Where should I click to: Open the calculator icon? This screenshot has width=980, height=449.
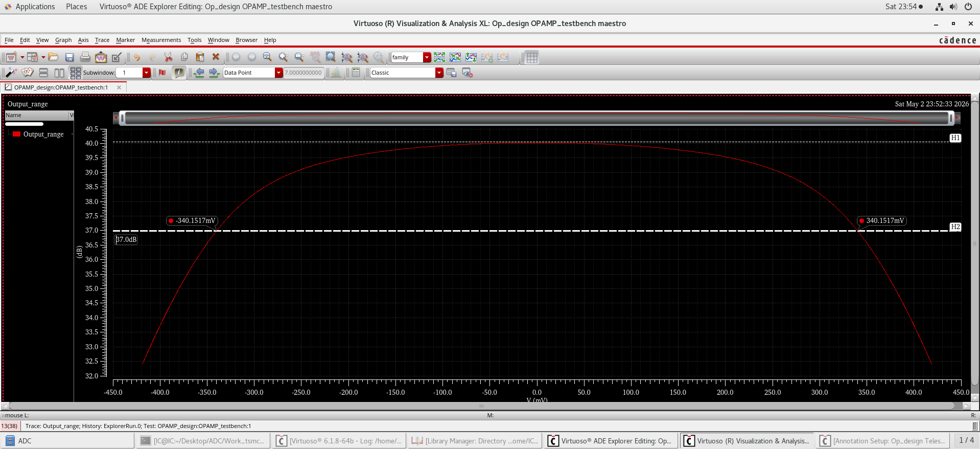(356, 73)
